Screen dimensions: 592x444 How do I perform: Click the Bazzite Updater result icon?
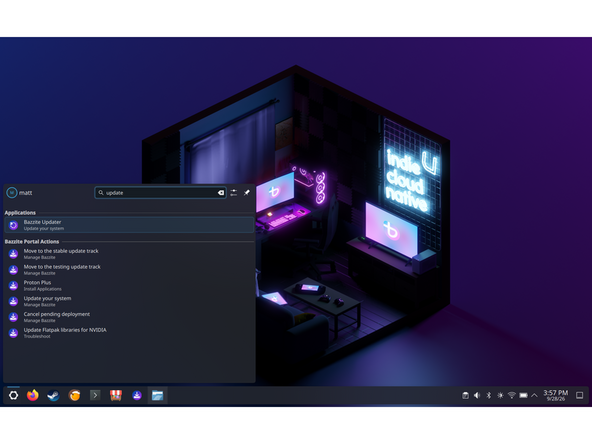click(13, 225)
